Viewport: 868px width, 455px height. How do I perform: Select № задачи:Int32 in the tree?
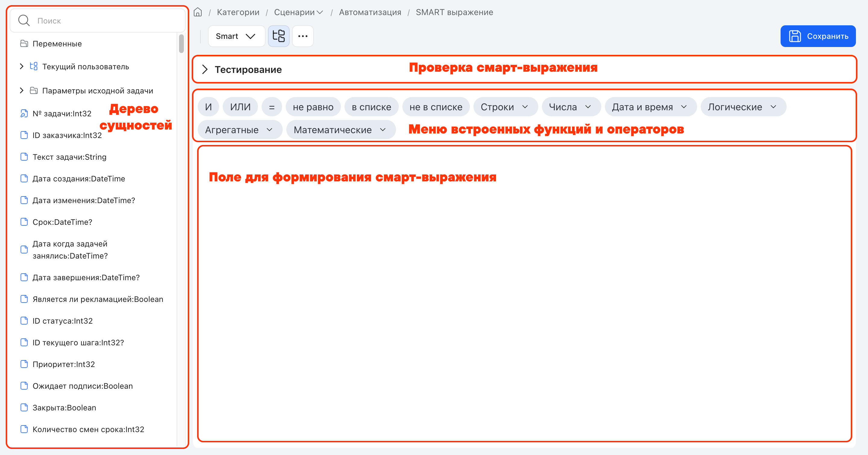[62, 114]
